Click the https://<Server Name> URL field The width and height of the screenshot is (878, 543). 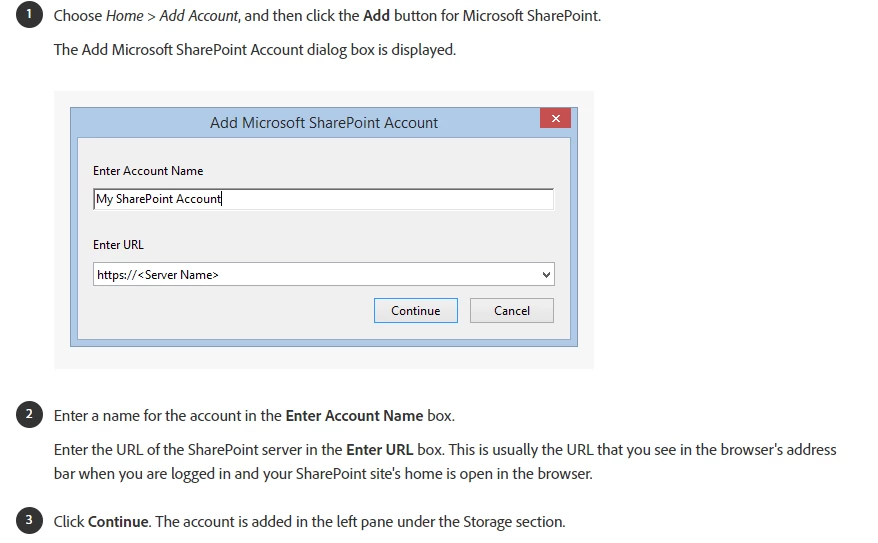tap(324, 275)
